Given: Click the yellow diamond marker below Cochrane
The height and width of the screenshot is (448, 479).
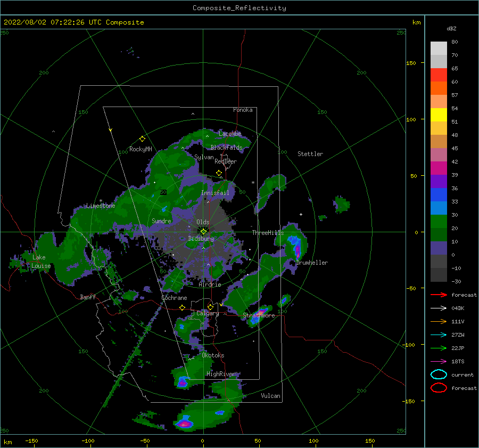Looking at the screenshot, I should click(x=183, y=307).
